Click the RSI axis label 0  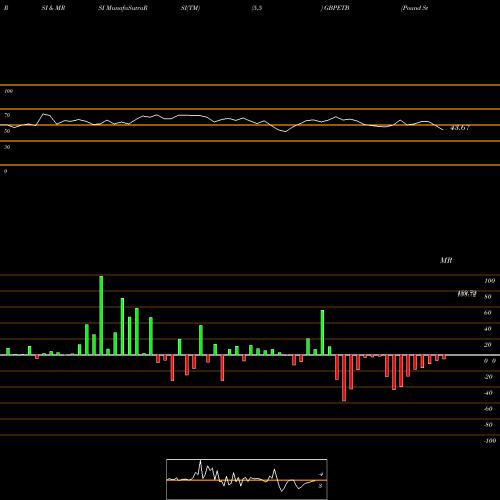[x=5, y=171]
